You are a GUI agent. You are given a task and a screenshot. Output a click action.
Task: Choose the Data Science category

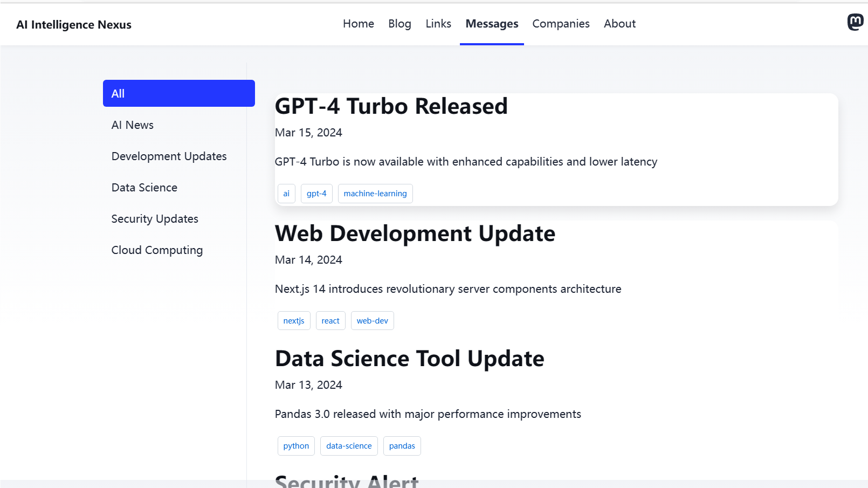(x=144, y=188)
